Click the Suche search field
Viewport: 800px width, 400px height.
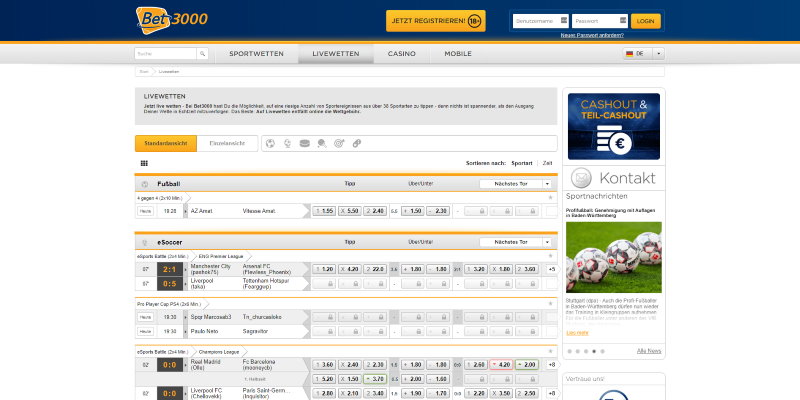pos(166,54)
